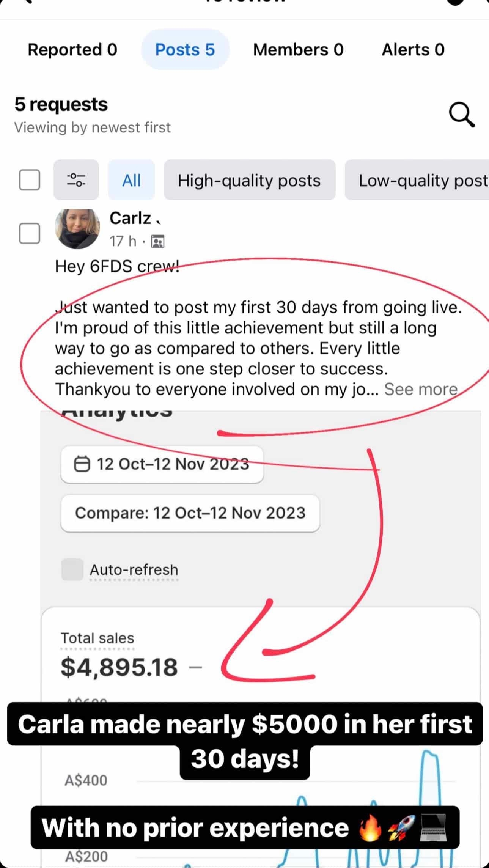Viewport: 489px width, 868px height.
Task: Click the Total sales label
Action: pos(97,638)
